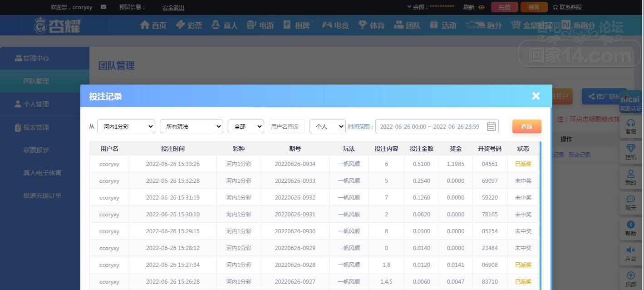This screenshot has height=290, width=644.
Task: Open 个人管理 in the left sidebar
Action: (x=36, y=104)
